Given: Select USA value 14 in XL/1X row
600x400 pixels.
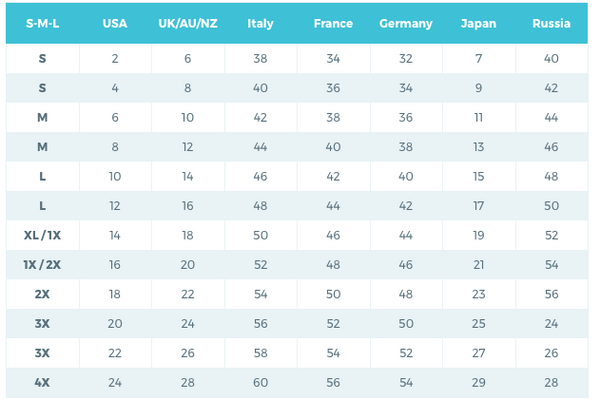Looking at the screenshot, I should [115, 236].
